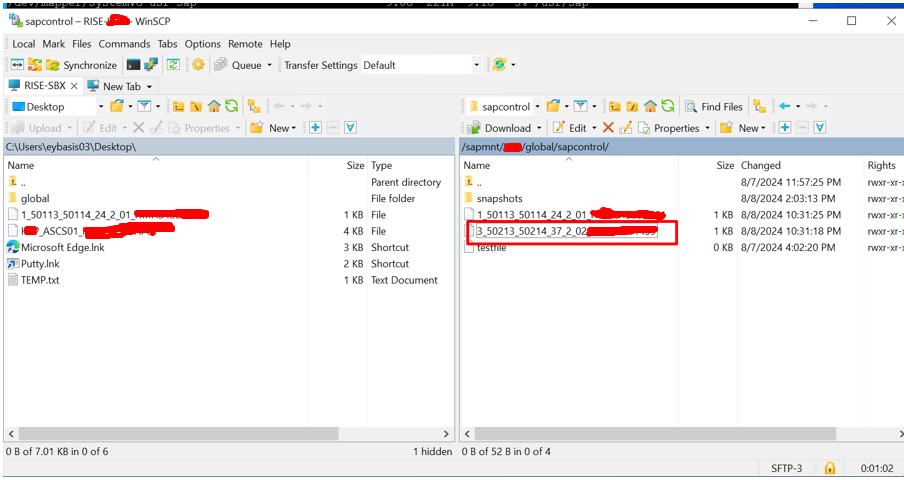
Task: Open the Options menu
Action: pyautogui.click(x=202, y=44)
